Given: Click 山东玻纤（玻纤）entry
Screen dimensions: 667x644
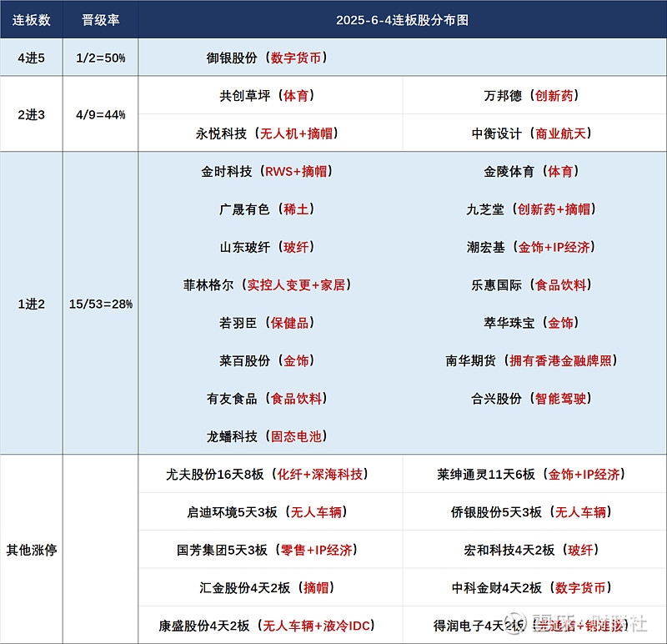Looking at the screenshot, I should pos(267,247).
